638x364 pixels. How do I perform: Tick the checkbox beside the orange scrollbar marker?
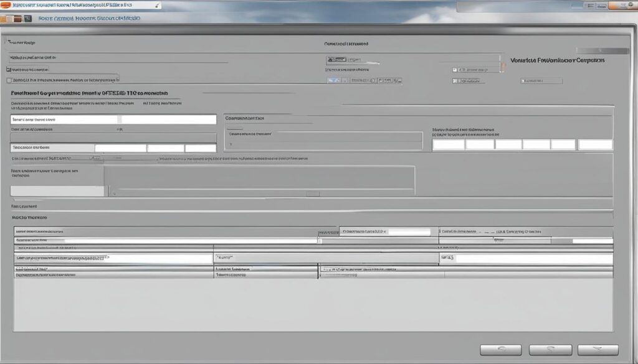pos(455,70)
